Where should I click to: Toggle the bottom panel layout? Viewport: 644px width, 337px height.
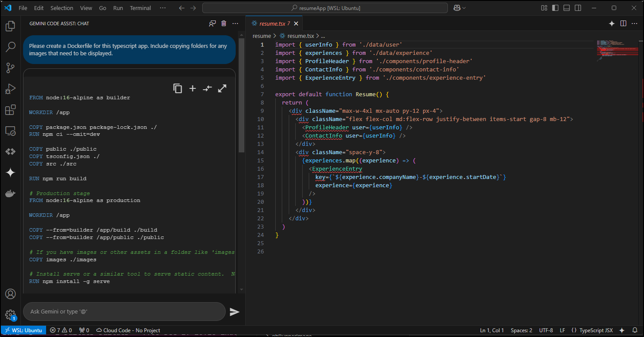click(567, 8)
